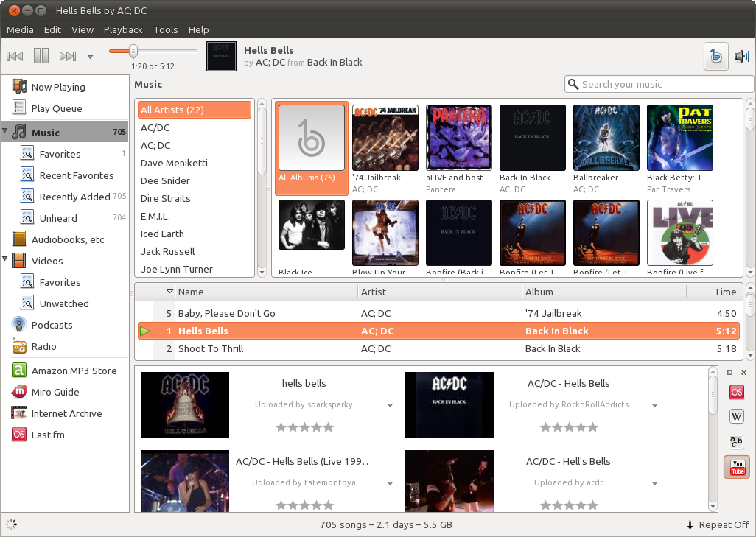Click the playback seek slider
756x537 pixels.
coord(153,50)
